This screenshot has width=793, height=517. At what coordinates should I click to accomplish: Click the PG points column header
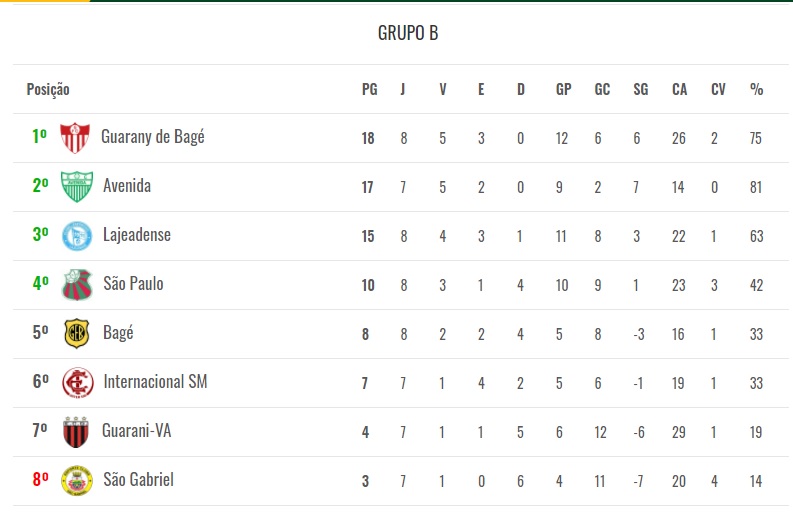pyautogui.click(x=369, y=89)
